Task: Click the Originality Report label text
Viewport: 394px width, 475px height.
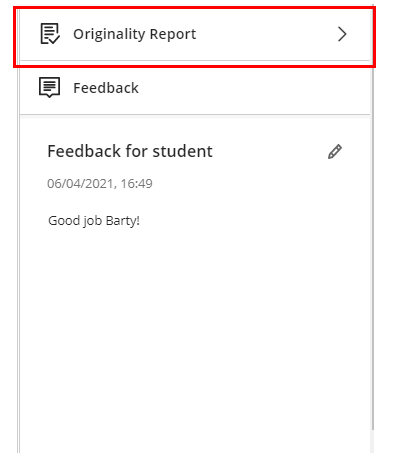Action: [x=135, y=34]
